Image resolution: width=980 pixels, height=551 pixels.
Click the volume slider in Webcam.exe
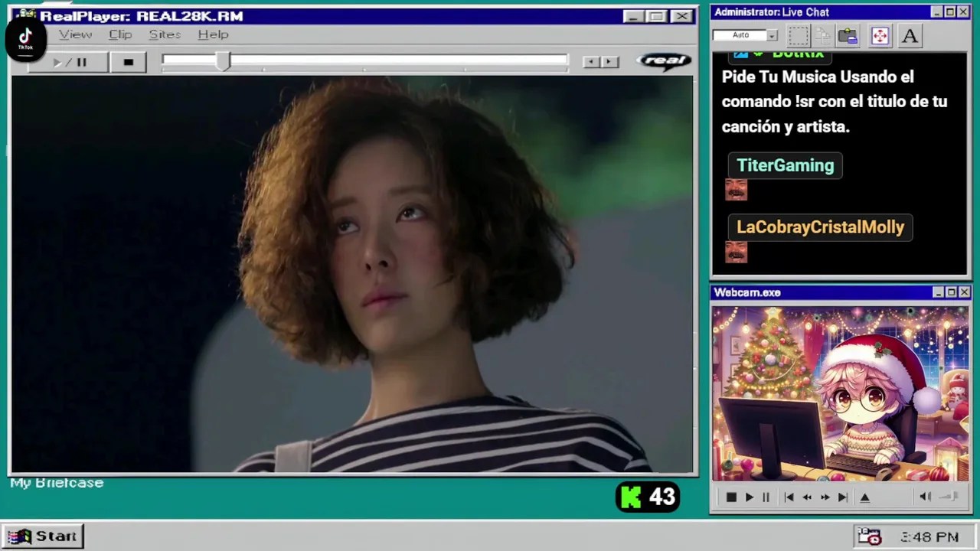tap(949, 497)
